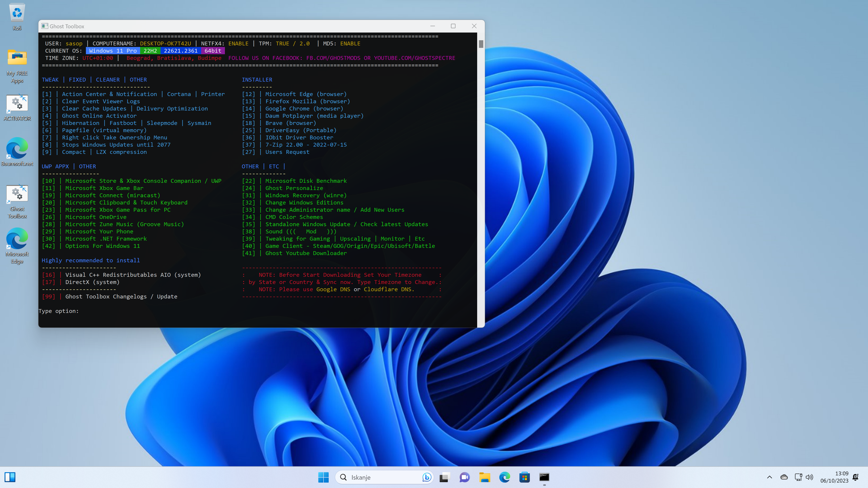Click the Type option prompt line
The image size is (868, 488).
tap(59, 311)
